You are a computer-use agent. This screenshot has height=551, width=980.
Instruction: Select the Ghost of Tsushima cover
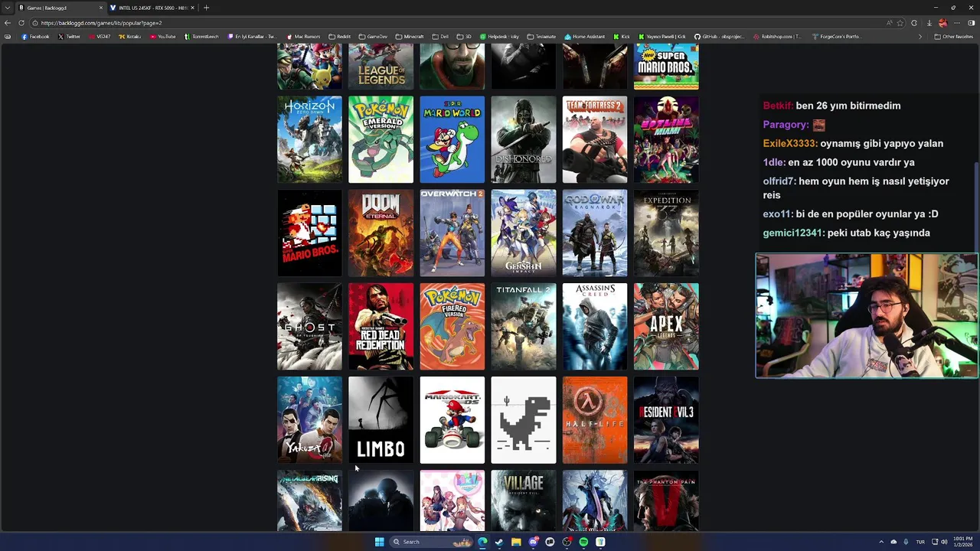(x=309, y=327)
